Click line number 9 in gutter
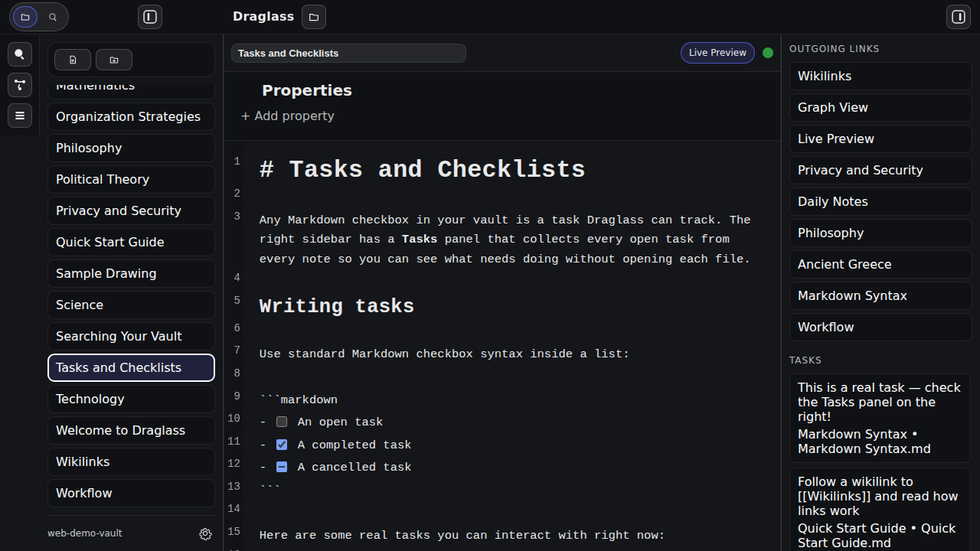The image size is (980, 551). 237,396
